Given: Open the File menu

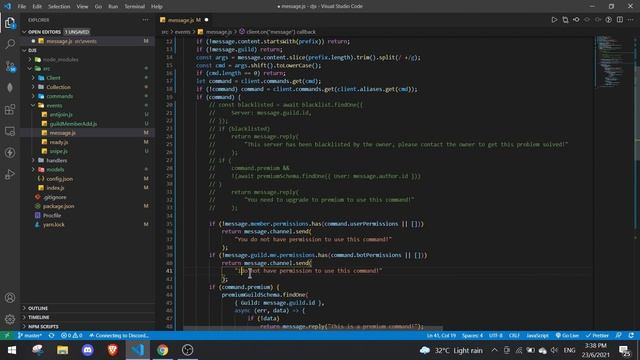Looking at the screenshot, I should 22,6.
